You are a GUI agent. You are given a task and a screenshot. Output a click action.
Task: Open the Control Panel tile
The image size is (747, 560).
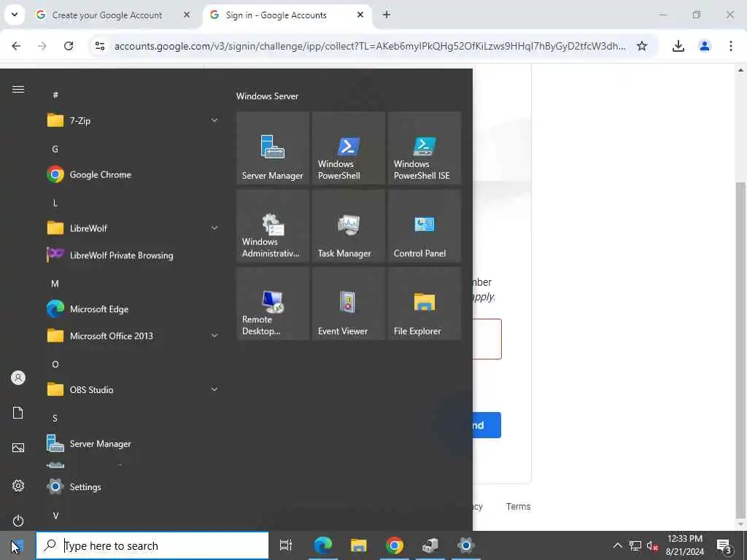(x=424, y=226)
